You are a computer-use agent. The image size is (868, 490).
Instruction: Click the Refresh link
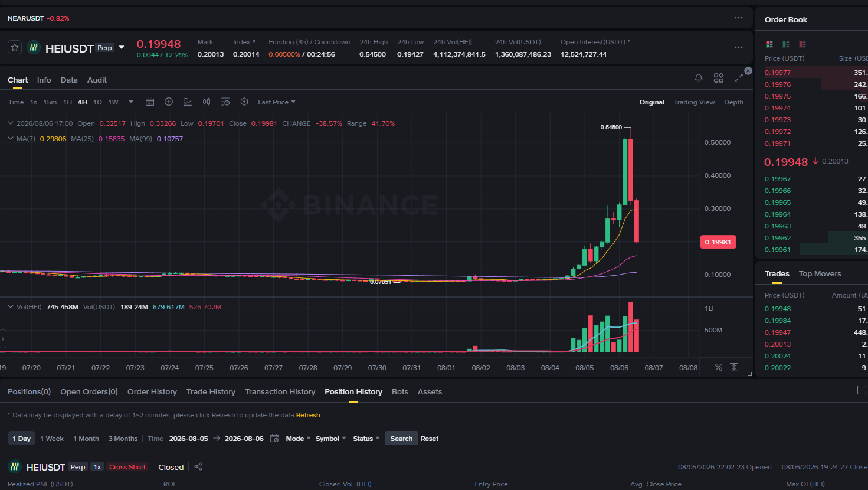coord(308,415)
